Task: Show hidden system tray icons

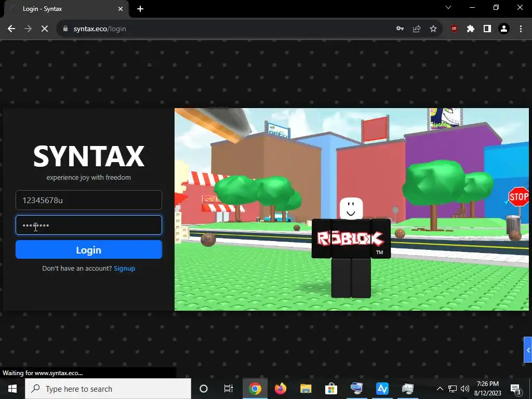Action: pyautogui.click(x=440, y=389)
